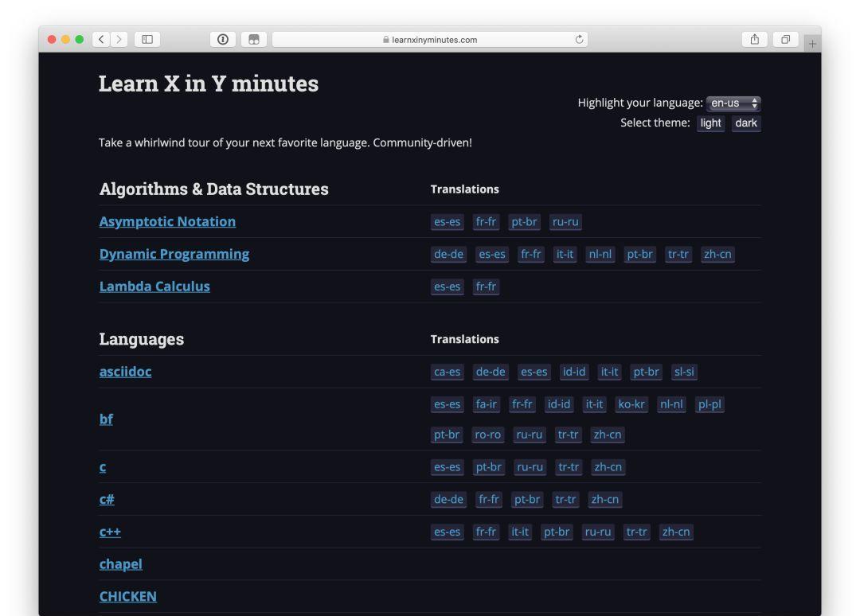
Task: Open fa-ir translation of bf
Action: [x=486, y=404]
